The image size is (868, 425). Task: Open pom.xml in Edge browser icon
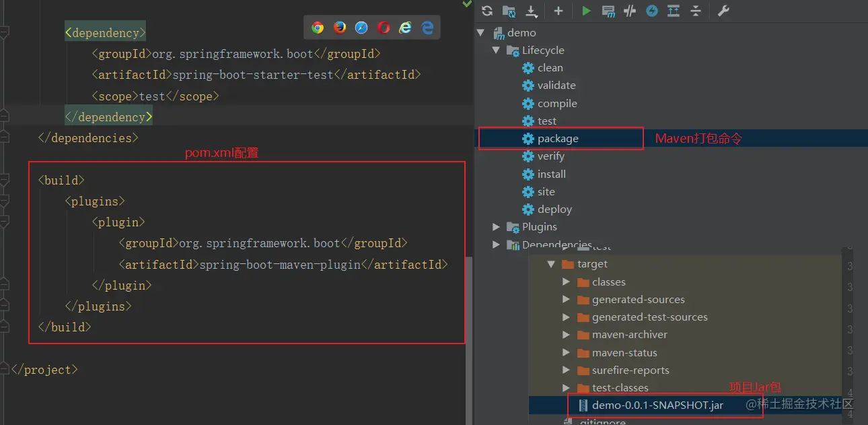(427, 28)
